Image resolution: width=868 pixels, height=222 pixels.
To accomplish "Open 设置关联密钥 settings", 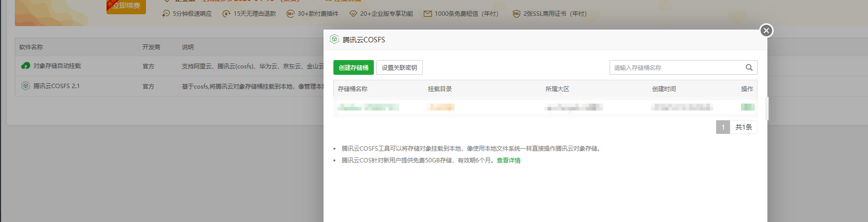I will click(x=399, y=67).
